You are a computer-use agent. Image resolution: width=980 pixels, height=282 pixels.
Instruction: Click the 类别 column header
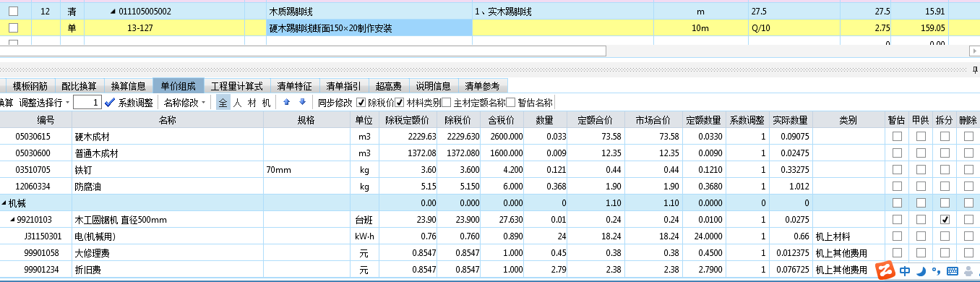pyautogui.click(x=848, y=119)
